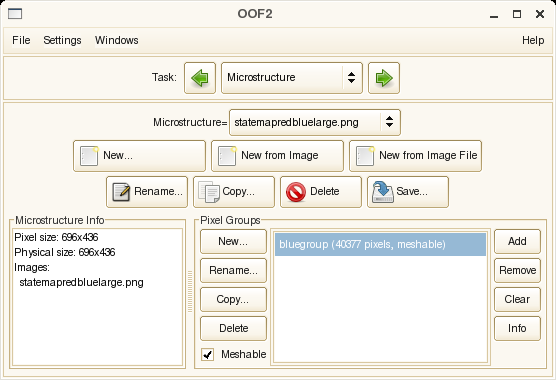Click the Copy microstructure documents icon
Viewport: 556px width, 380px height.
click(209, 192)
